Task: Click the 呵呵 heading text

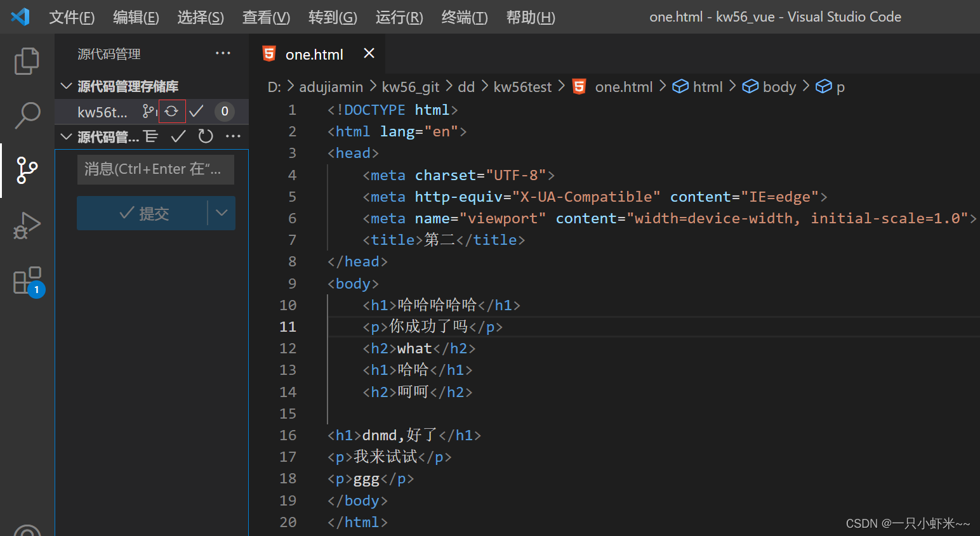Action: [x=413, y=392]
